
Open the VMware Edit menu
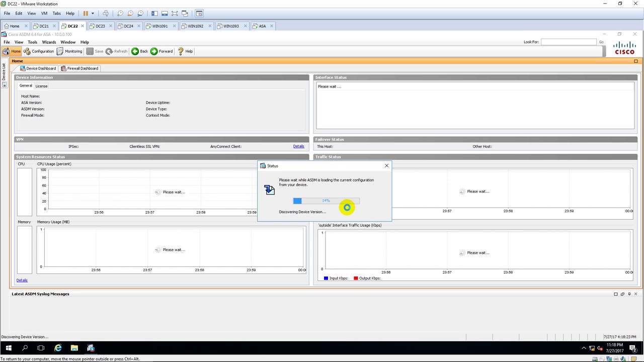tap(19, 14)
